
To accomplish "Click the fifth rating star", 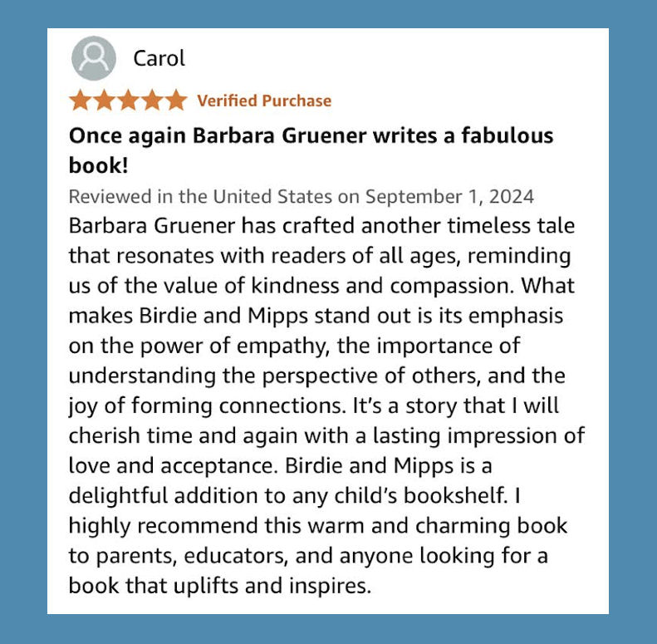I will [x=175, y=101].
